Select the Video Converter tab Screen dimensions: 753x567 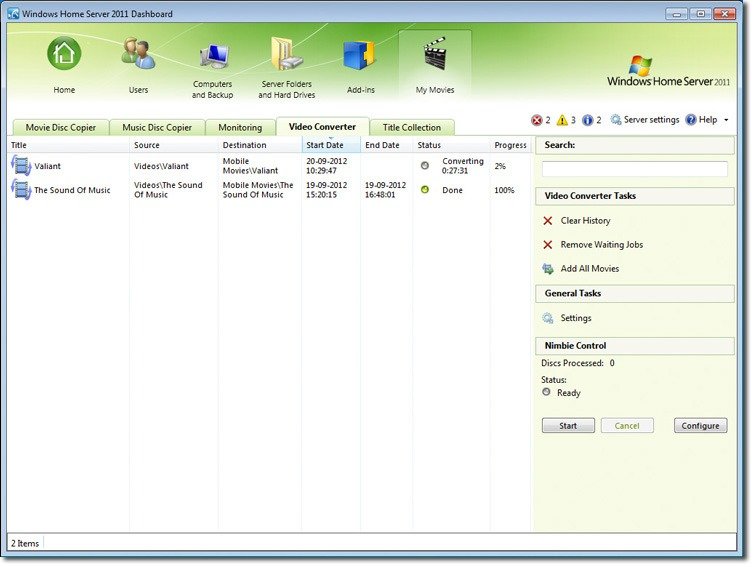[x=322, y=127]
